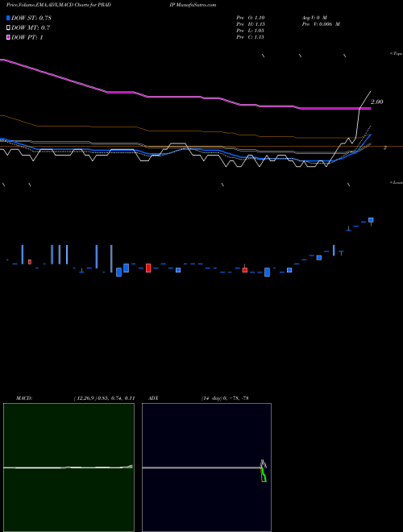
Task: Click the 'Pre V: 0.006 M' volume value
Action: [321, 24]
